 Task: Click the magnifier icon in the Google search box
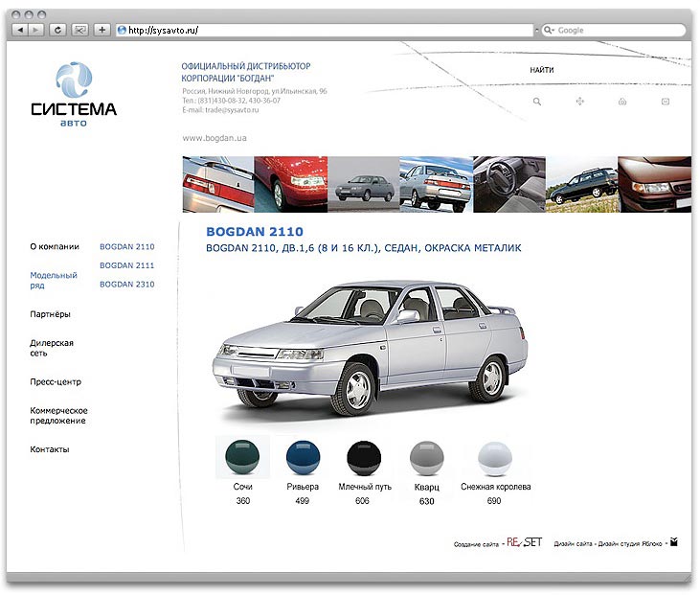(x=548, y=30)
